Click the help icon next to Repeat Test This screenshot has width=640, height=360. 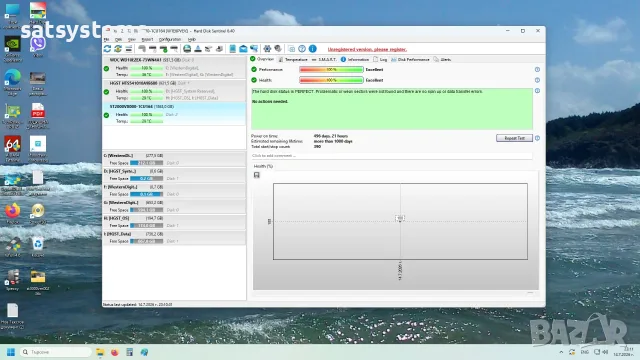pos(537,138)
